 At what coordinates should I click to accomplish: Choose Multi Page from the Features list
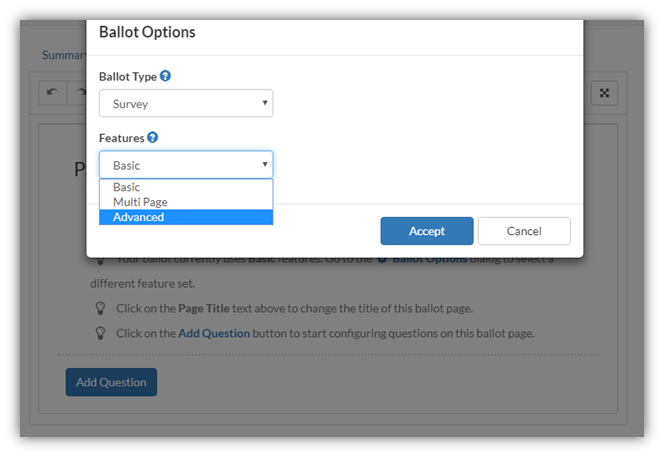pyautogui.click(x=186, y=202)
